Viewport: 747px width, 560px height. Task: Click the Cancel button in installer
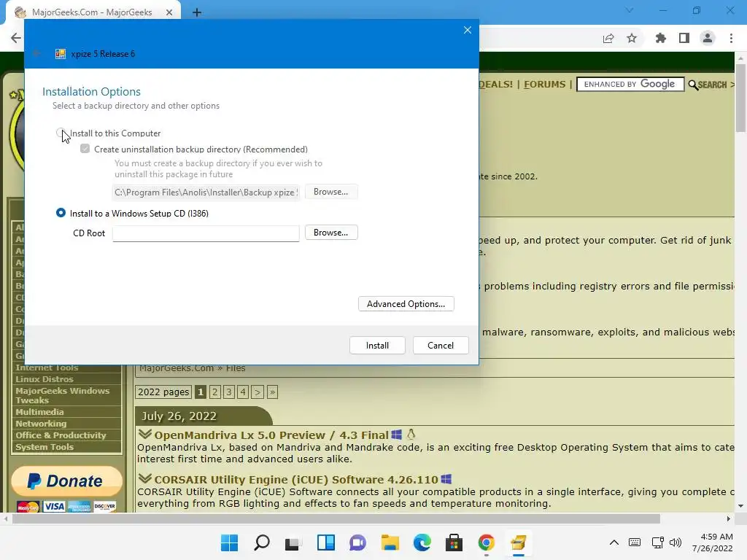coord(441,345)
